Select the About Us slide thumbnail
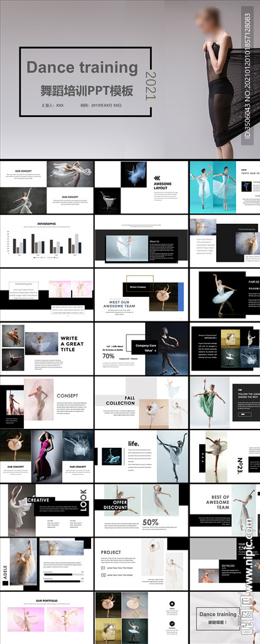 point(141,241)
